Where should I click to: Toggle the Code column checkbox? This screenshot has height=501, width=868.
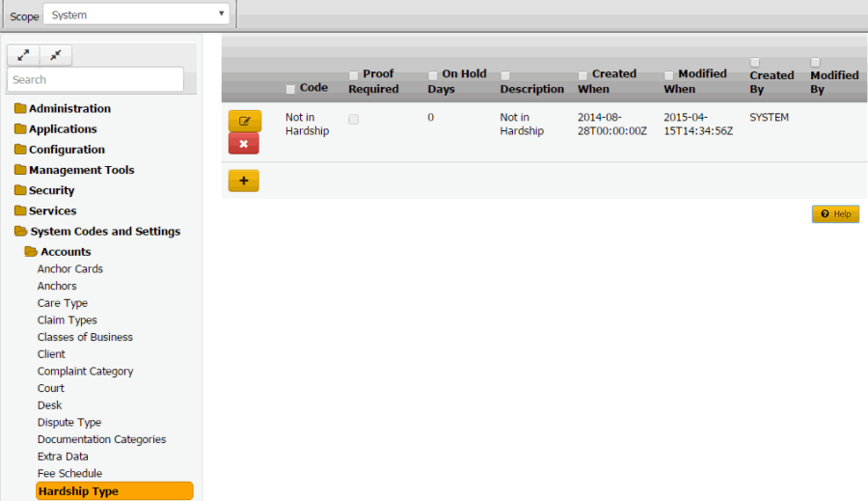pyautogui.click(x=291, y=89)
